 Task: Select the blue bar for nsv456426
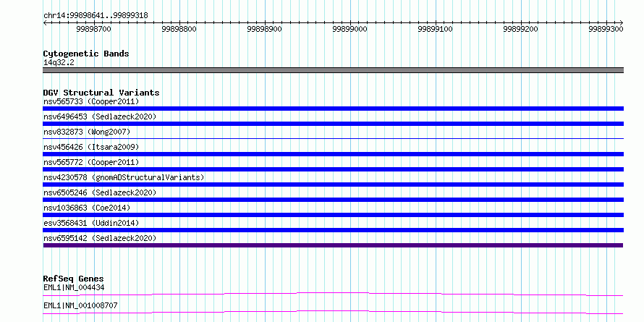(333, 154)
